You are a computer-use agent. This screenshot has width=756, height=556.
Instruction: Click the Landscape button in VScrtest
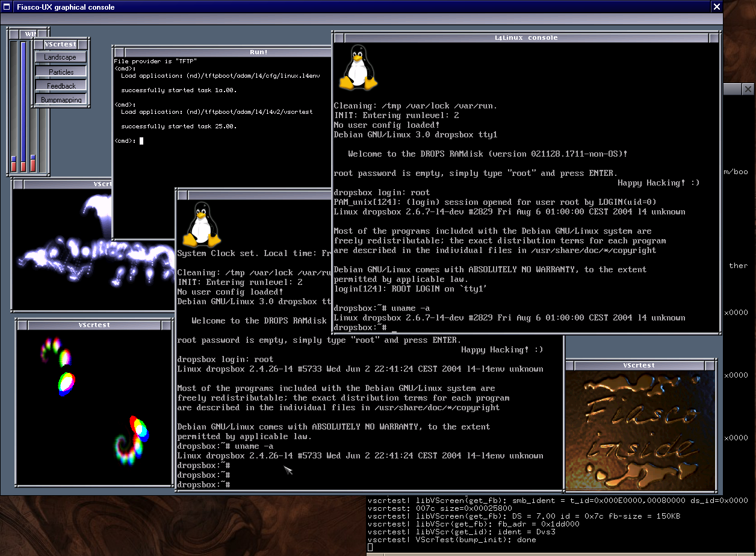point(60,57)
